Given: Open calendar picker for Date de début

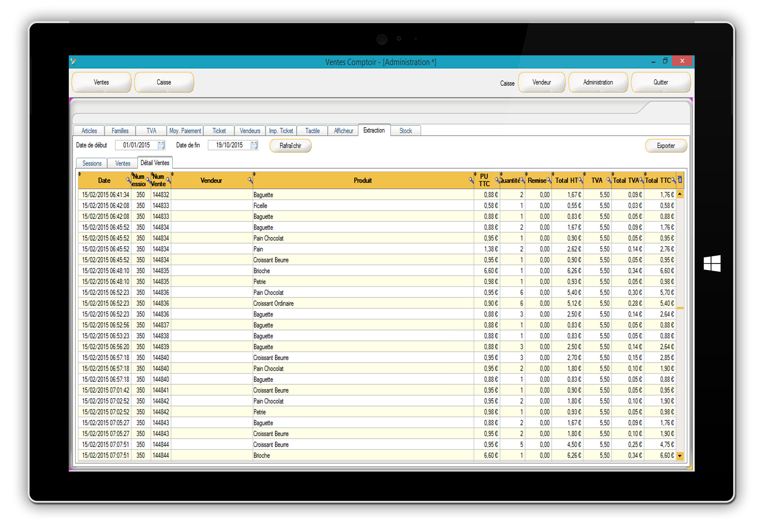Looking at the screenshot, I should [161, 145].
